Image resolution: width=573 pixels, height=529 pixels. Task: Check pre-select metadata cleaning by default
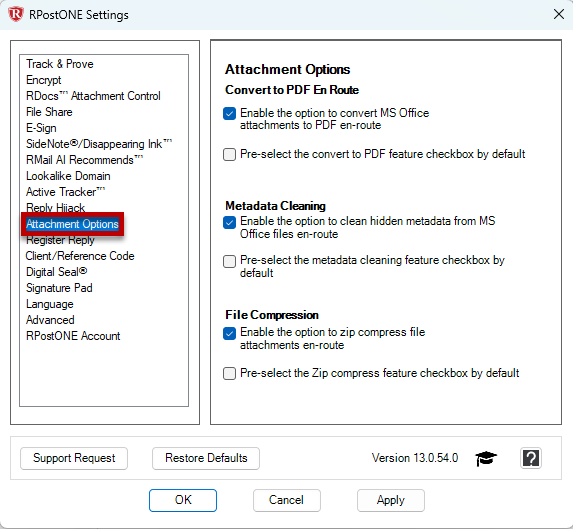point(229,261)
